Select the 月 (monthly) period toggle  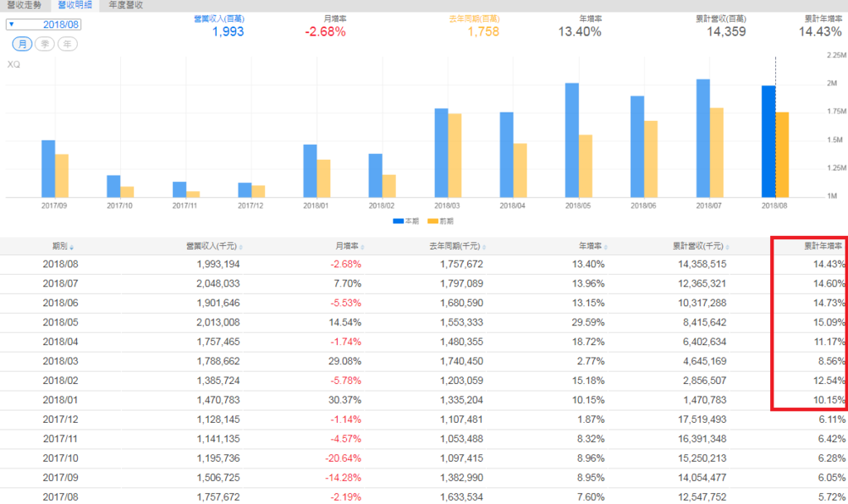click(22, 44)
